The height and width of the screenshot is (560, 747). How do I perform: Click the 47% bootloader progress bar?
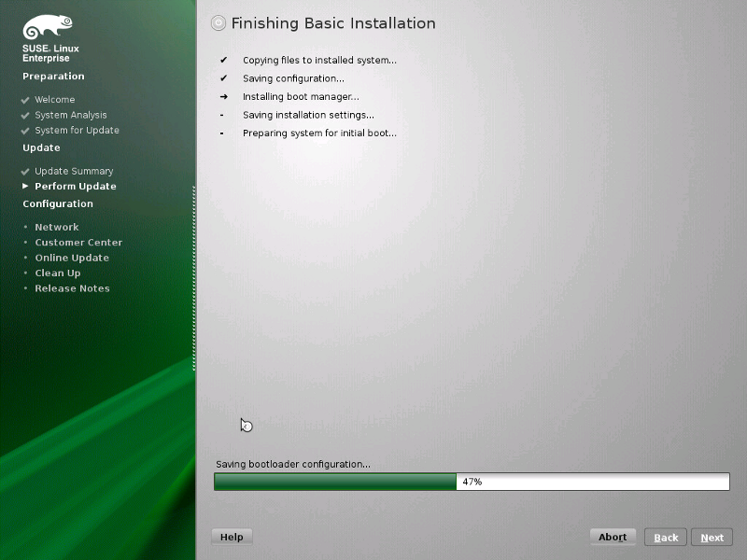click(x=472, y=482)
